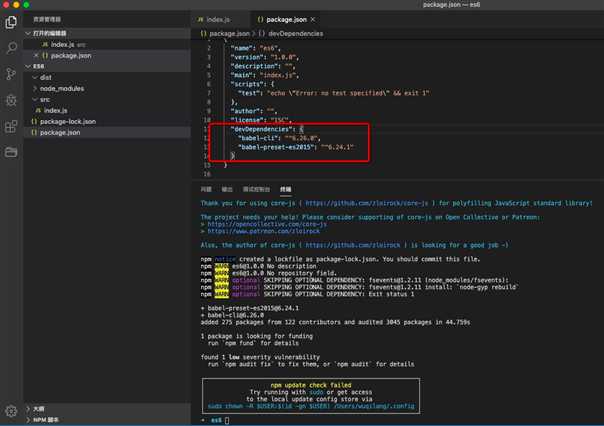Select package.json under Open Editors
Screen dimensions: 604x426
(107, 55)
